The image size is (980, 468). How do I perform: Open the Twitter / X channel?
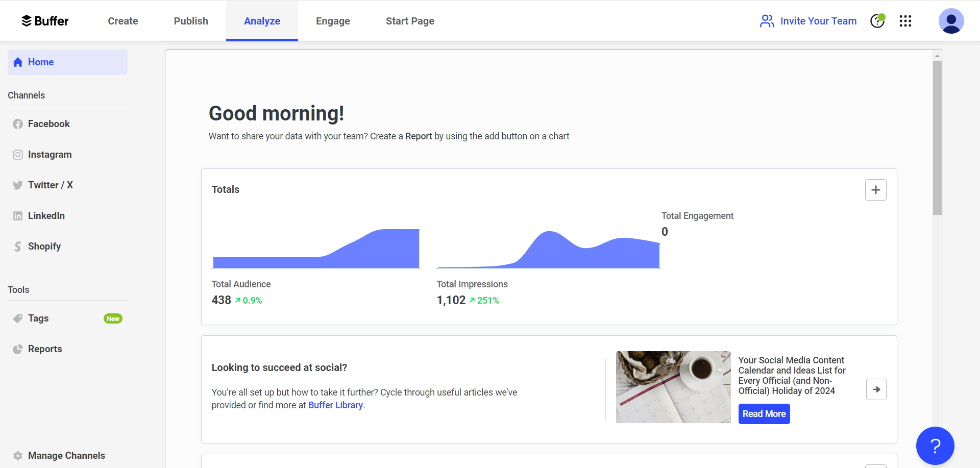pyautogui.click(x=50, y=185)
